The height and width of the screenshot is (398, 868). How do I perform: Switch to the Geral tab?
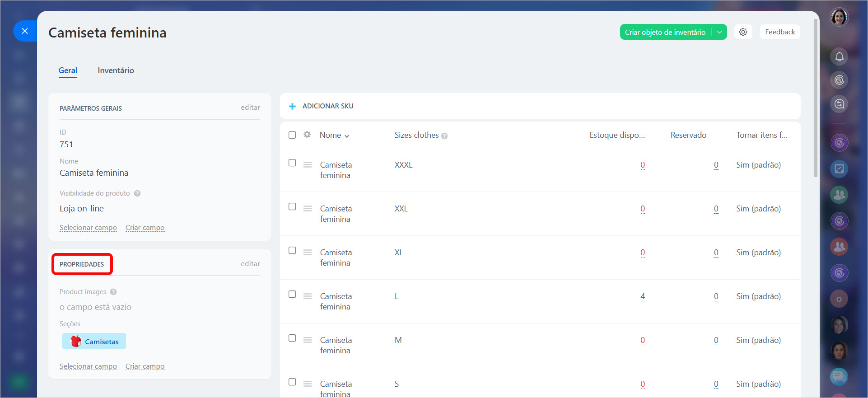pyautogui.click(x=68, y=70)
